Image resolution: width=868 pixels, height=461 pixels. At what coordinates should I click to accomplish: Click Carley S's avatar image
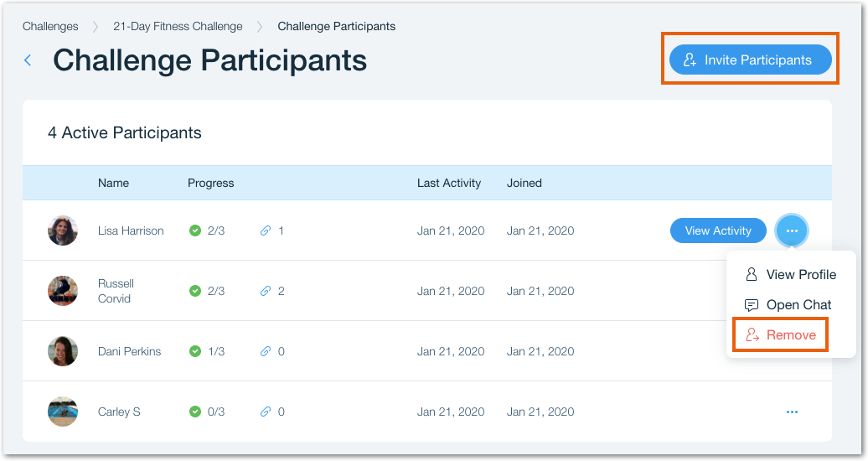pyautogui.click(x=63, y=412)
